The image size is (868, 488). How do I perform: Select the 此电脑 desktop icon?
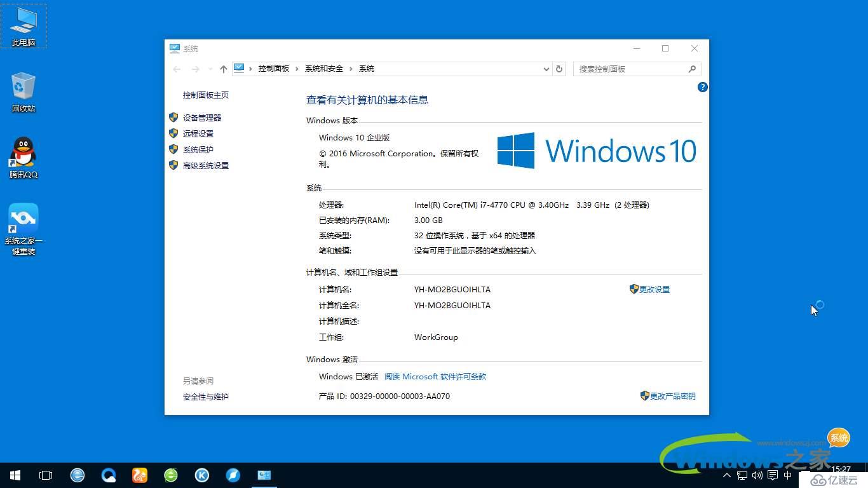click(x=24, y=26)
